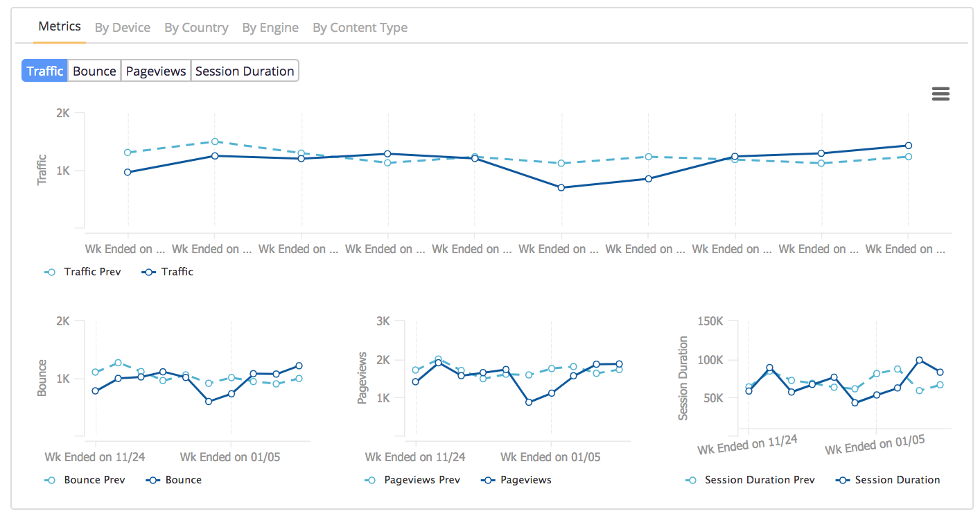The height and width of the screenshot is (516, 980).
Task: Open the chart hamburger menu icon
Action: point(940,94)
